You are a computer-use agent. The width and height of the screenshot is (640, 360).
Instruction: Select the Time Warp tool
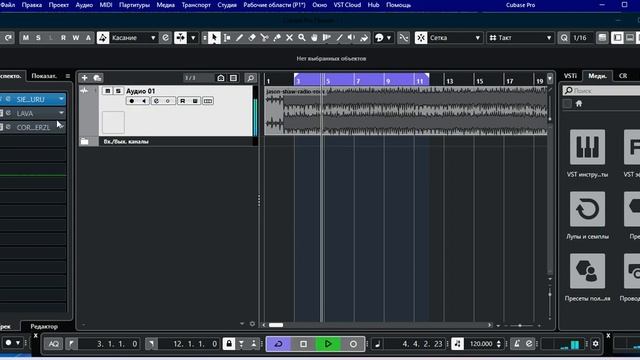[x=327, y=38]
